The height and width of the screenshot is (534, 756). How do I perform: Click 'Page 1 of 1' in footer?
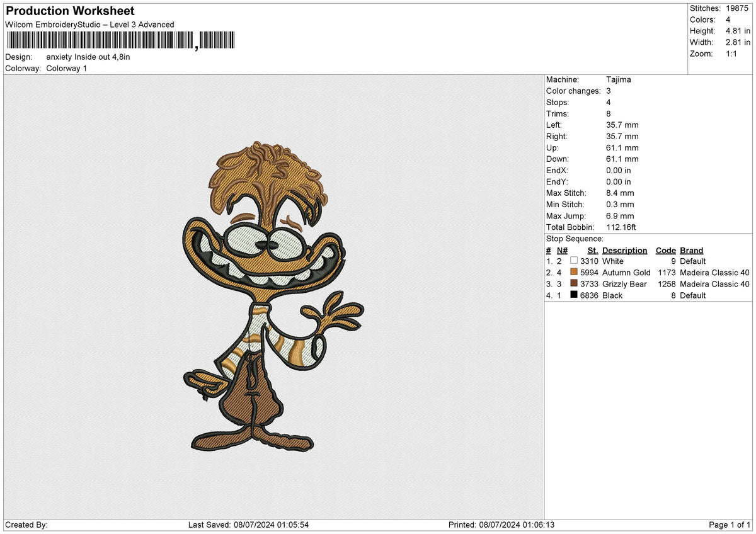coord(730,525)
